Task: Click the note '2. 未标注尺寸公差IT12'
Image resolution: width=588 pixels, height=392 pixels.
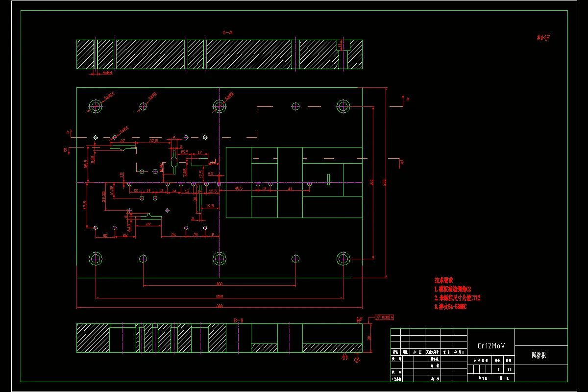Action: coord(457,298)
